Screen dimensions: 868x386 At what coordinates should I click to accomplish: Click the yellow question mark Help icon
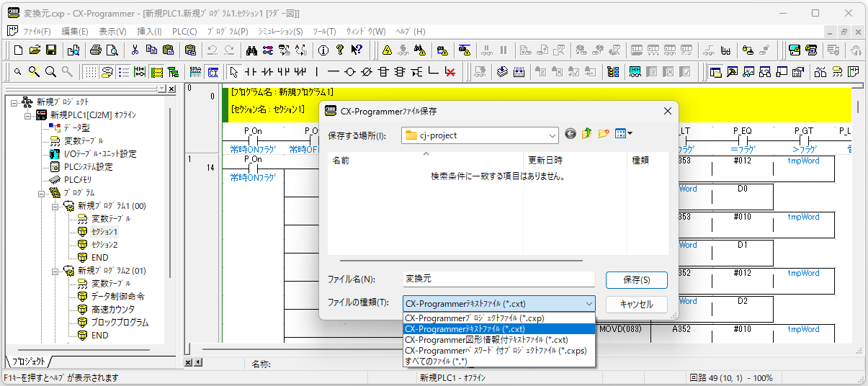coord(339,50)
